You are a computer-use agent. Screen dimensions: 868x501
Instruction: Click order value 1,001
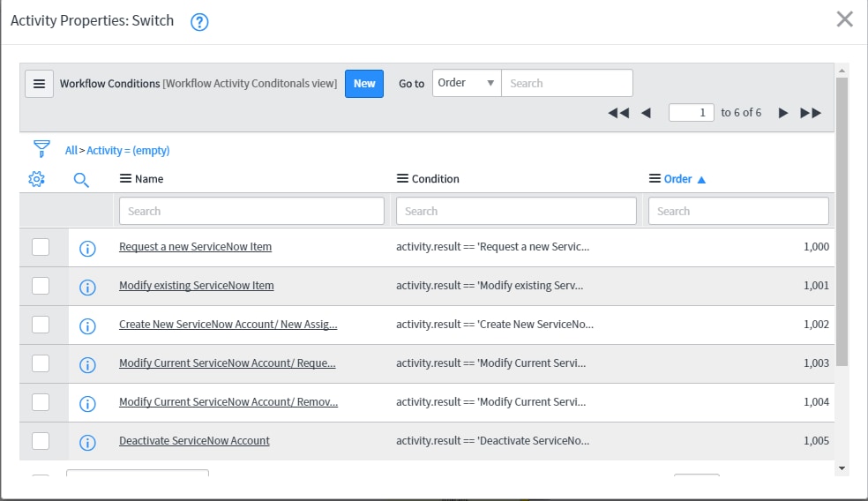tap(816, 285)
